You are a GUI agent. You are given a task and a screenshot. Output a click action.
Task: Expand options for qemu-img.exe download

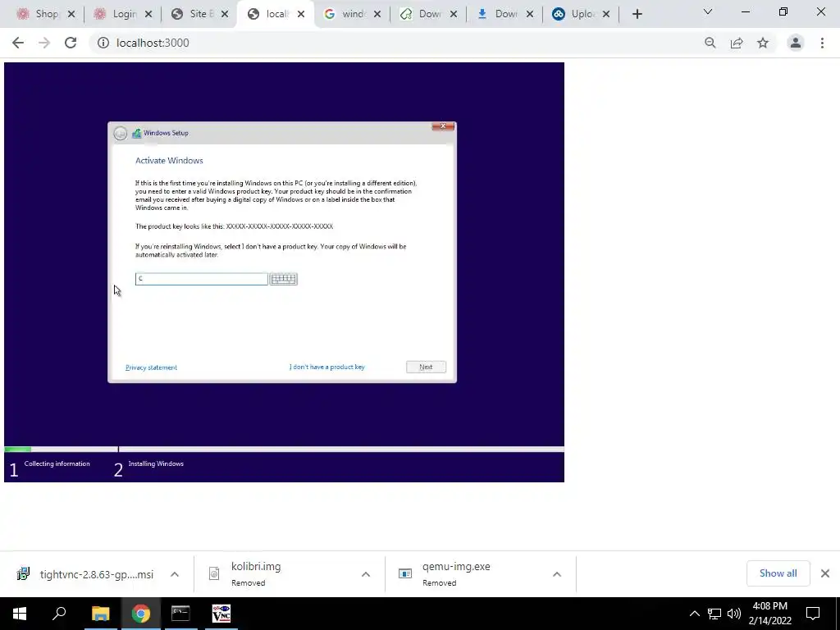(557, 574)
